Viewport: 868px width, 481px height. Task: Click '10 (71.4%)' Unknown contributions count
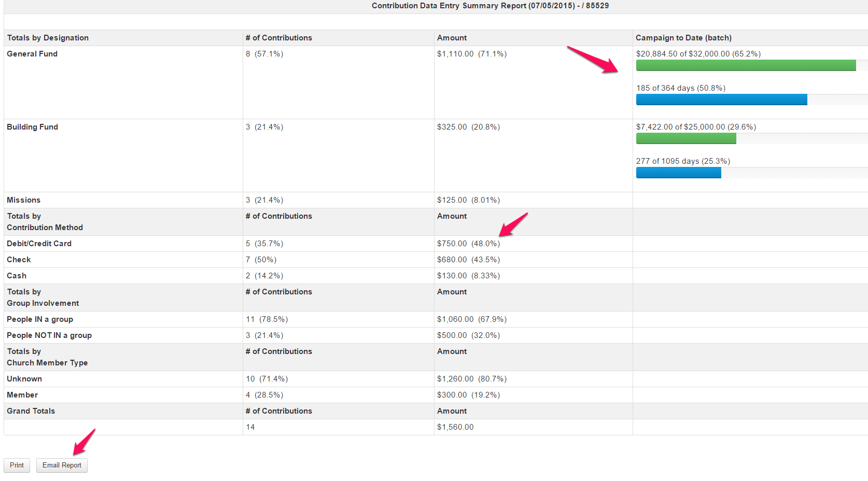coord(267,379)
